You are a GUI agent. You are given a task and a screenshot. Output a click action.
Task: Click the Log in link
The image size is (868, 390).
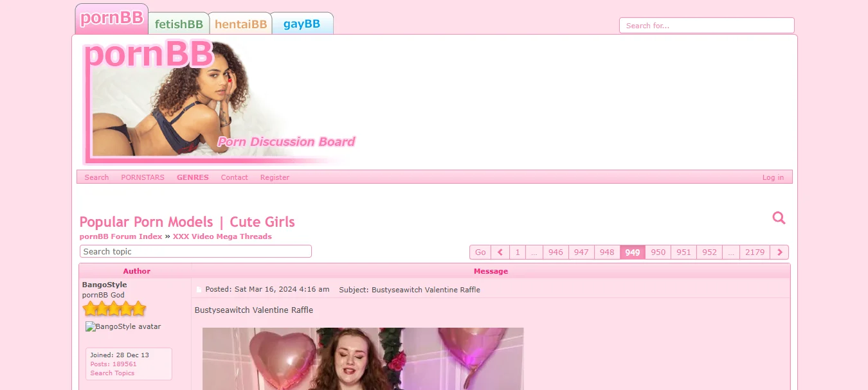click(x=773, y=177)
